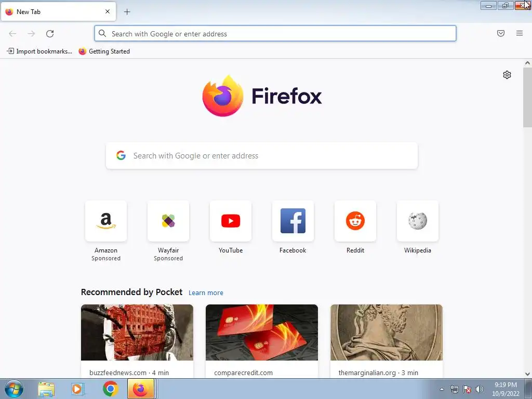Click the address bar search field
This screenshot has width=532, height=399.
[275, 34]
